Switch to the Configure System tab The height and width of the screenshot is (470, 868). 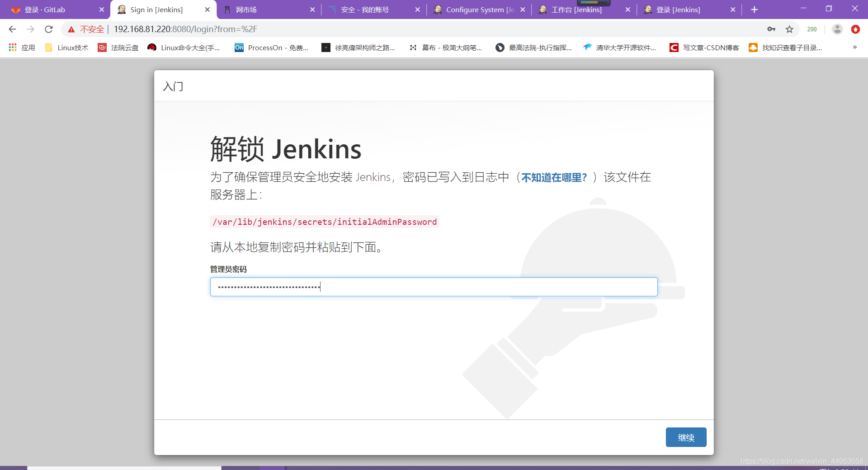pos(480,9)
